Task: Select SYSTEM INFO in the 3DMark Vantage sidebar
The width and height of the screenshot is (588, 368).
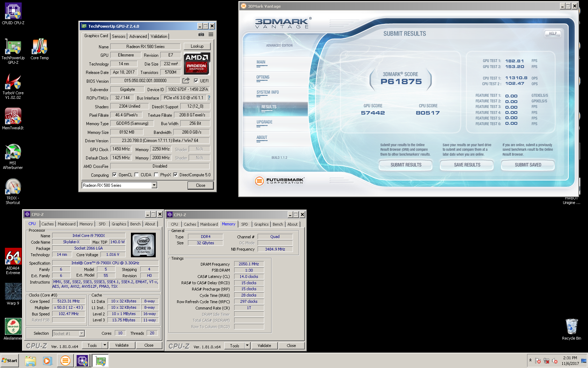Action: point(268,92)
